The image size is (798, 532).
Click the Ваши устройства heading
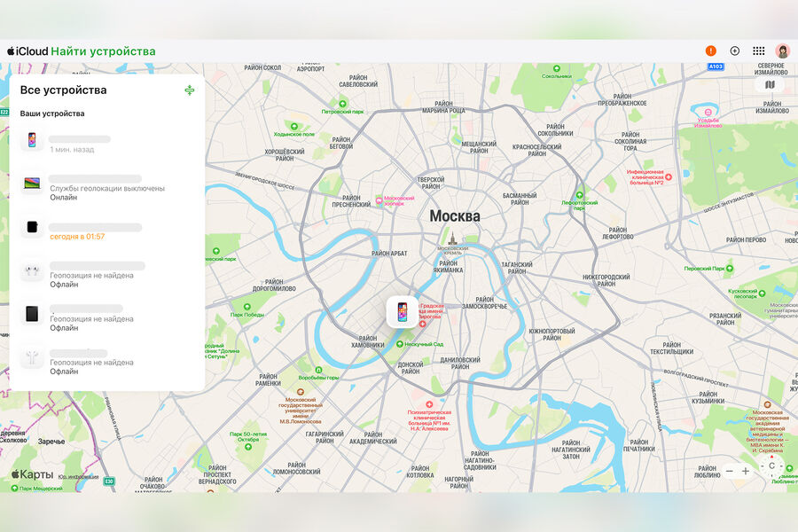[x=52, y=113]
